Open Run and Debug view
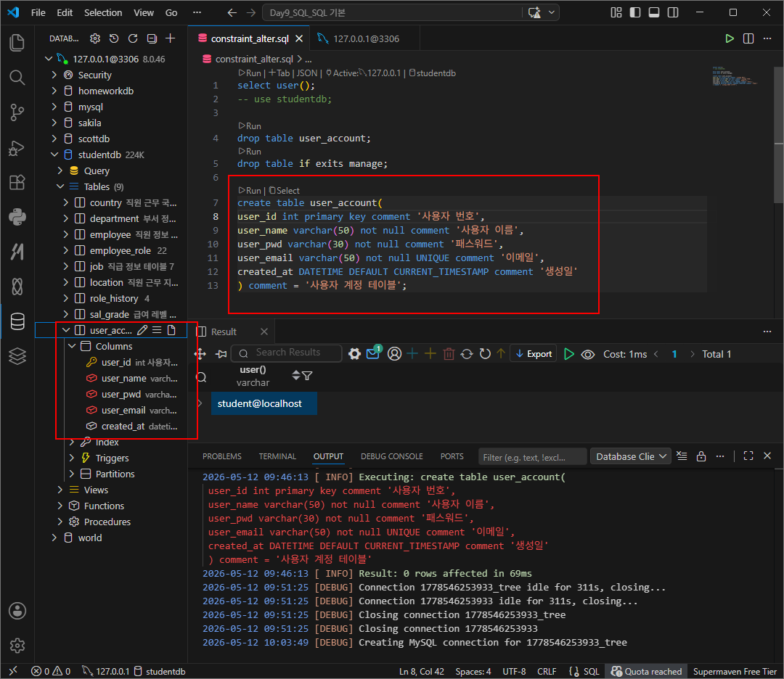 [17, 148]
